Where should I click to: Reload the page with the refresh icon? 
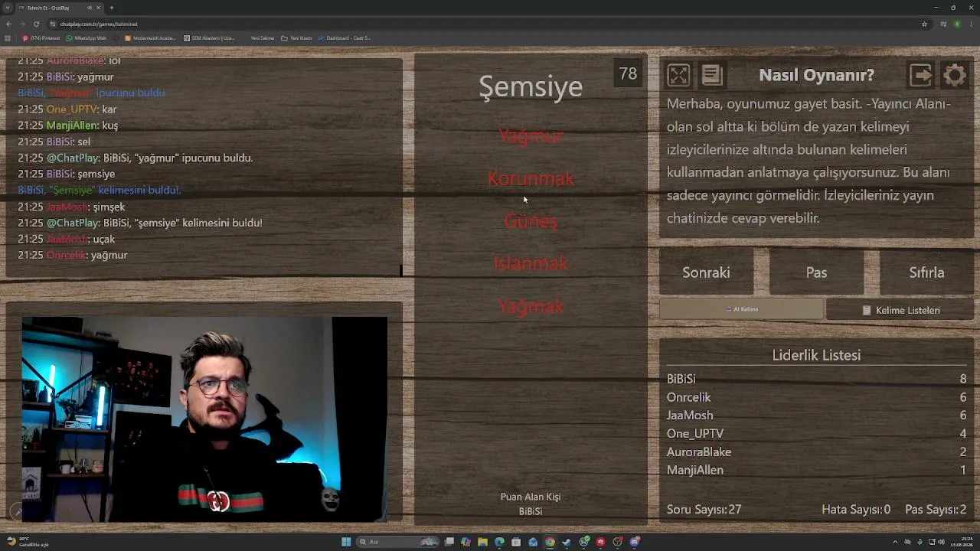pyautogui.click(x=36, y=24)
